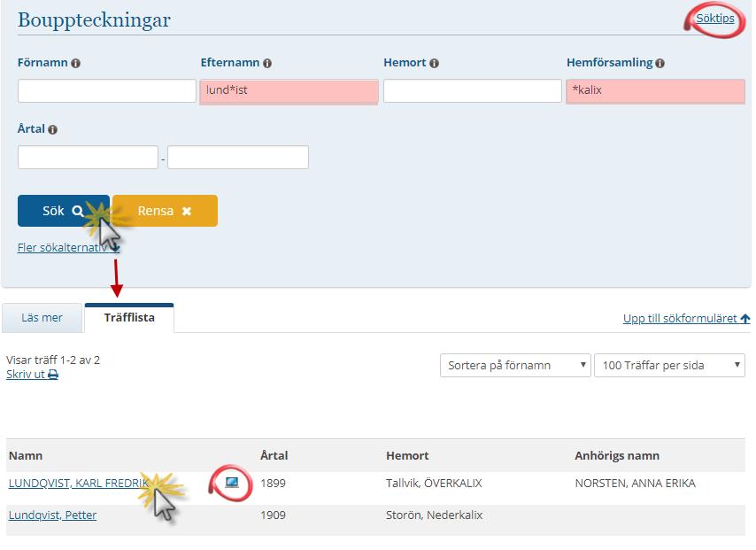Click NORSTEN, ANNA ERIKA cell

[635, 483]
